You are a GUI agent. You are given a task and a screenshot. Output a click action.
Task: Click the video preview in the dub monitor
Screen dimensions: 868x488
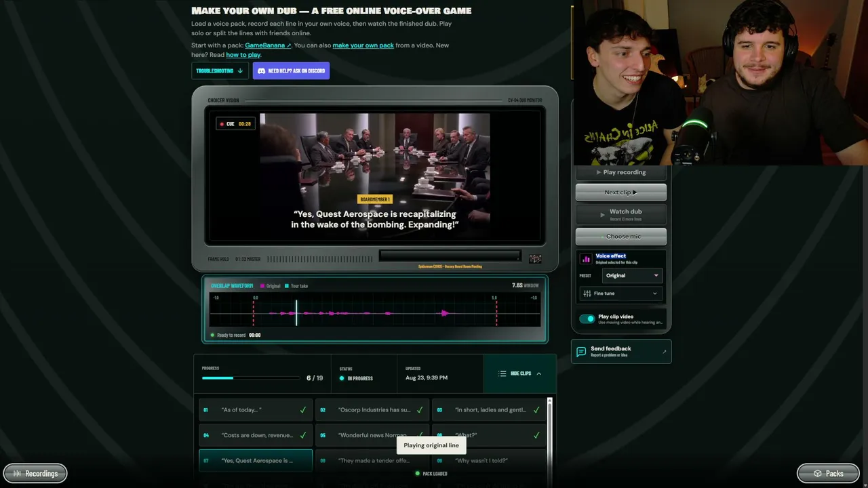point(375,176)
